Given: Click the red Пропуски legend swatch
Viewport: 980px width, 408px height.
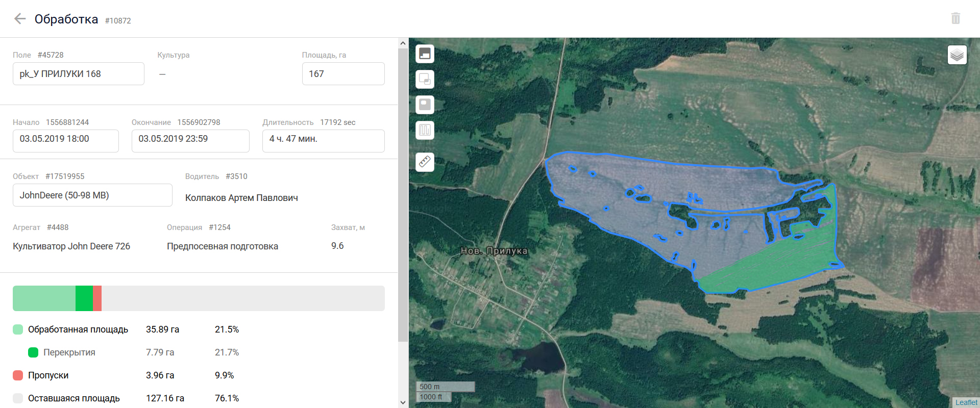Looking at the screenshot, I should pyautogui.click(x=18, y=375).
